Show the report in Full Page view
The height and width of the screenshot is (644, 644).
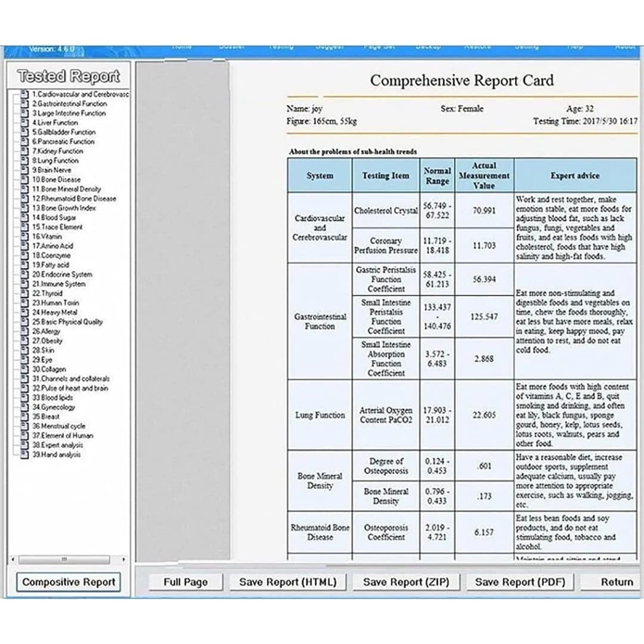(185, 582)
